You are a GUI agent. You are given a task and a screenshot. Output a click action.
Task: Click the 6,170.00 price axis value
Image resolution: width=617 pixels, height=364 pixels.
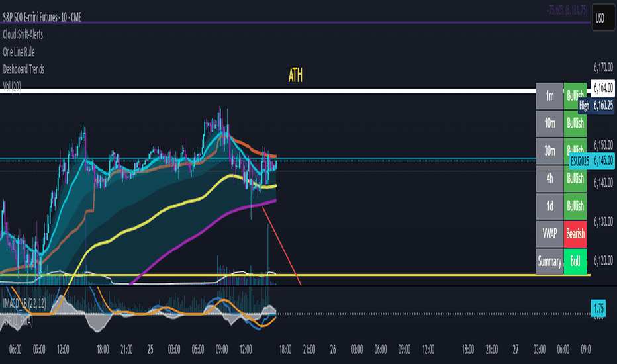tap(603, 68)
